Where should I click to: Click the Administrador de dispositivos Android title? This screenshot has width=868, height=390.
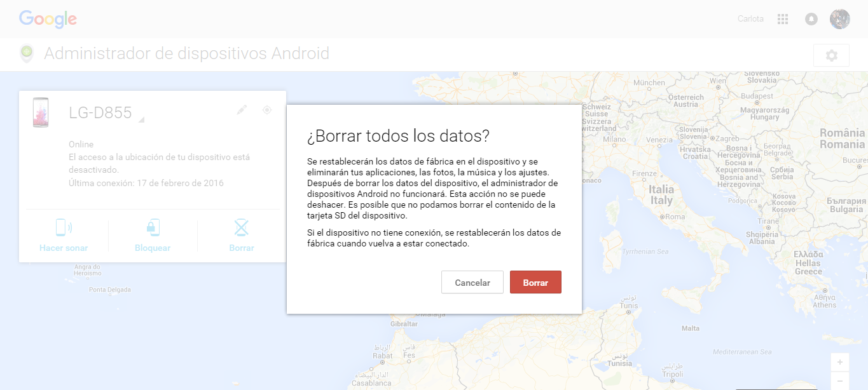pyautogui.click(x=186, y=53)
